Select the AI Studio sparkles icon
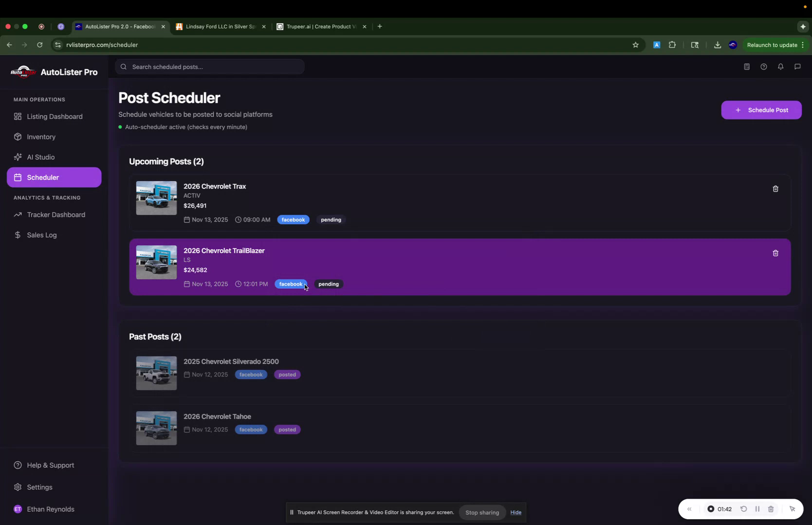This screenshot has height=525, width=812. [18, 157]
